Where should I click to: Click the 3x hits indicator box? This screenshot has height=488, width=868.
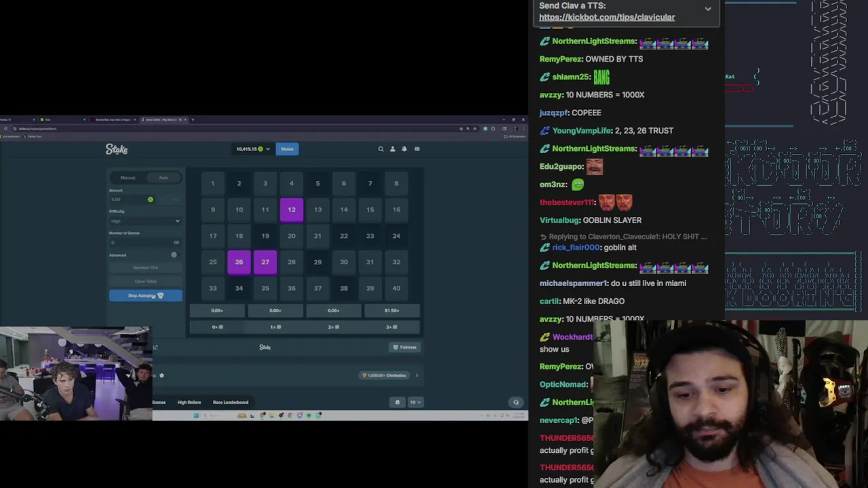[392, 327]
